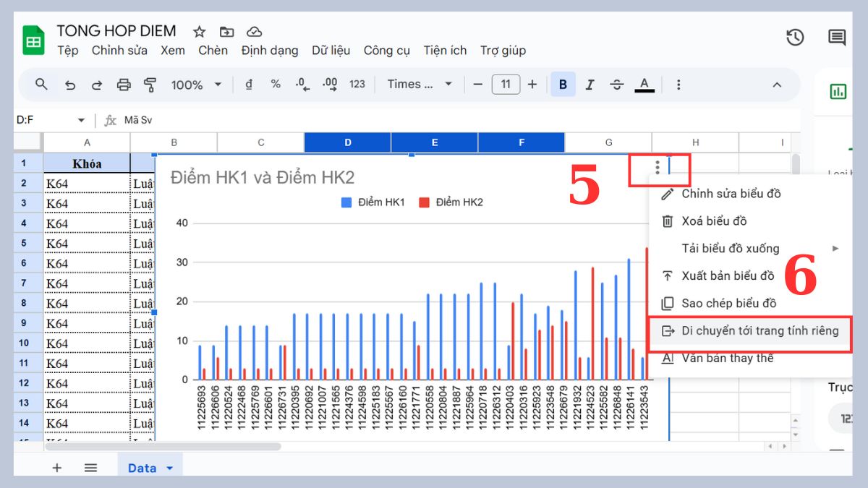868x488 pixels.
Task: Apply strikethrough formatting
Action: point(616,85)
